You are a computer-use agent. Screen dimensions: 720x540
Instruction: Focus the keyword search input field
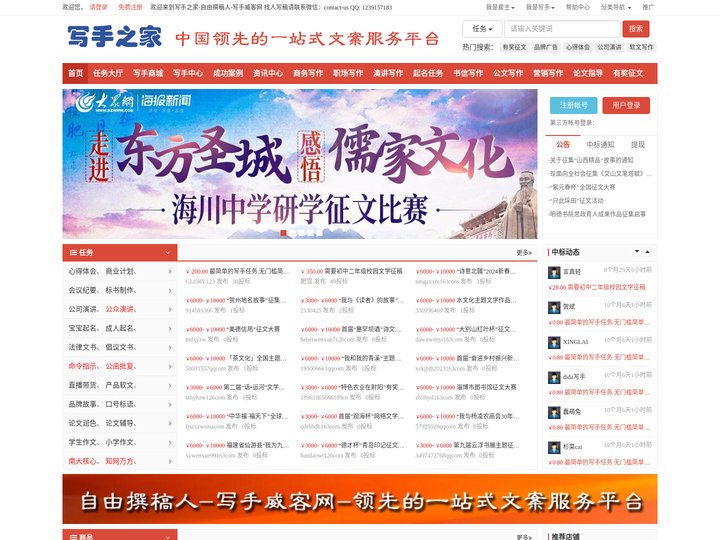click(x=562, y=29)
